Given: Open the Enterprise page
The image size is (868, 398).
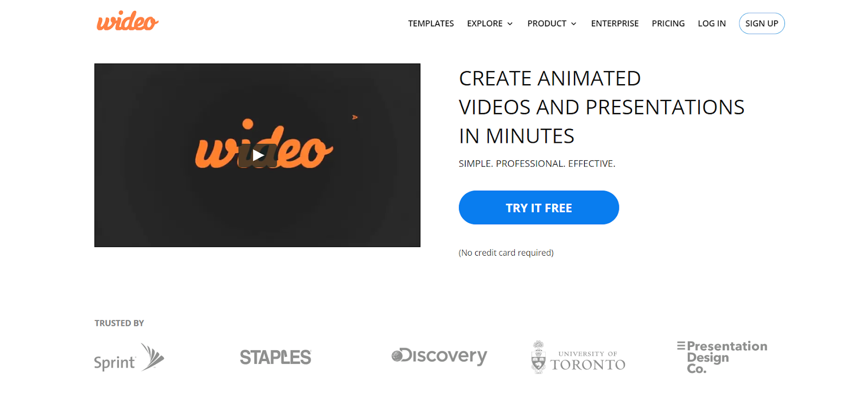Looking at the screenshot, I should (x=615, y=23).
